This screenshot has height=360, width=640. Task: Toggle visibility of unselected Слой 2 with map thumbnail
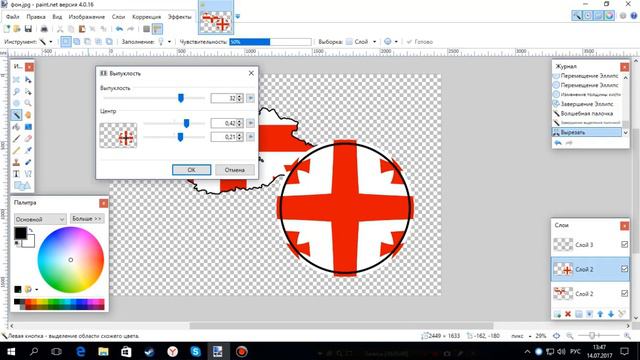[x=624, y=293]
